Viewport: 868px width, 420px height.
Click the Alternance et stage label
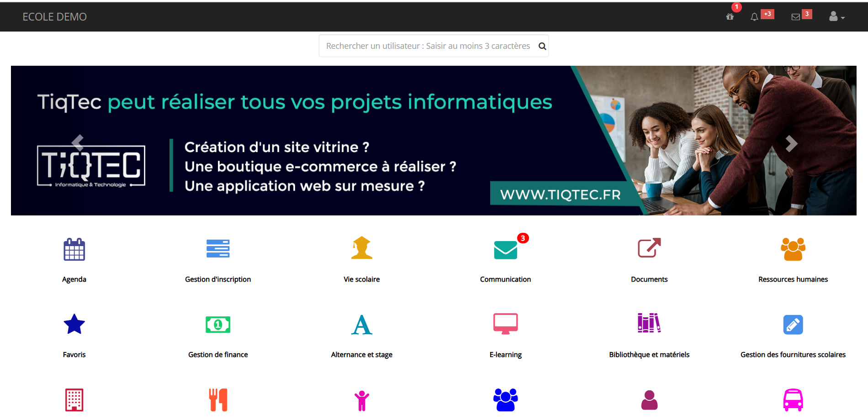[361, 355]
